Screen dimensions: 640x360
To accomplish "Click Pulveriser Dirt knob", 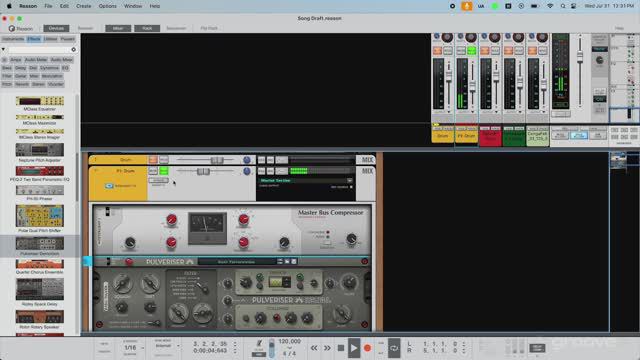I will coord(150,284).
